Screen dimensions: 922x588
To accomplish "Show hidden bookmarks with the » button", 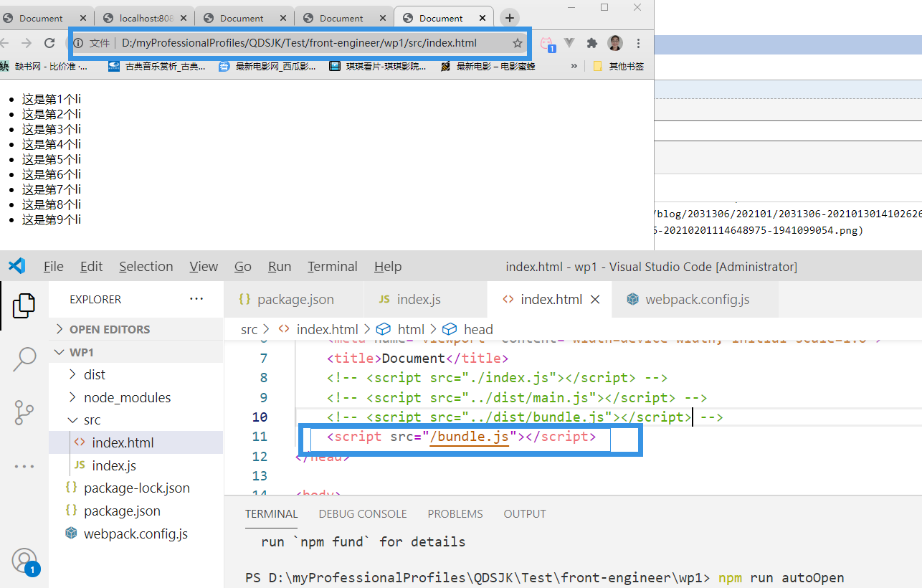I will 574,66.
